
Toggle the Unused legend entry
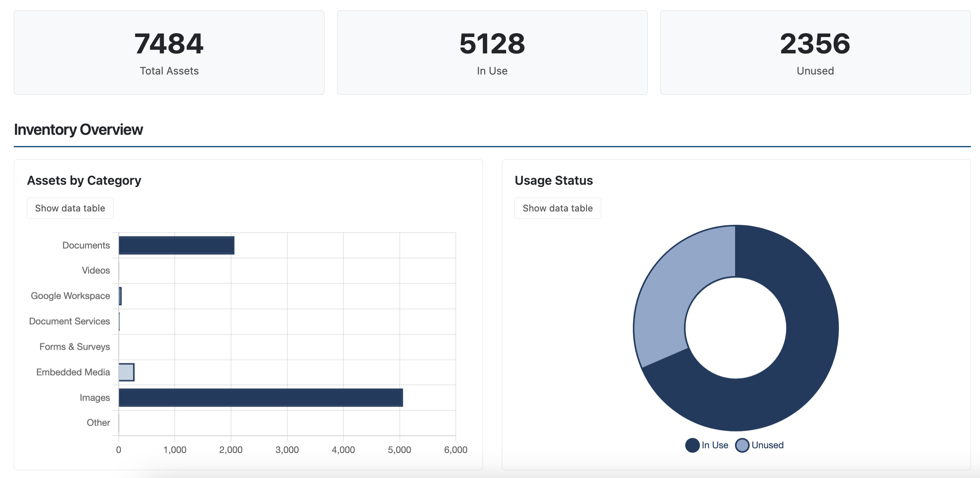767,445
